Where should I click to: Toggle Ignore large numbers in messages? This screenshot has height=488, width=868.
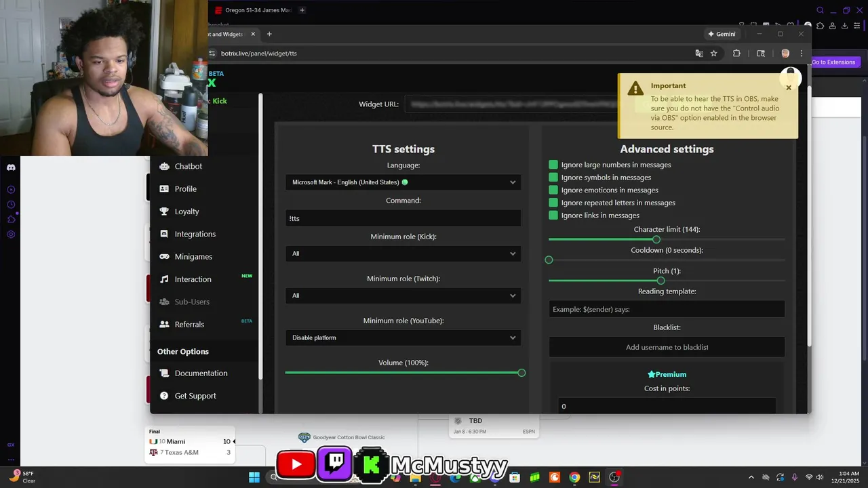coord(553,165)
